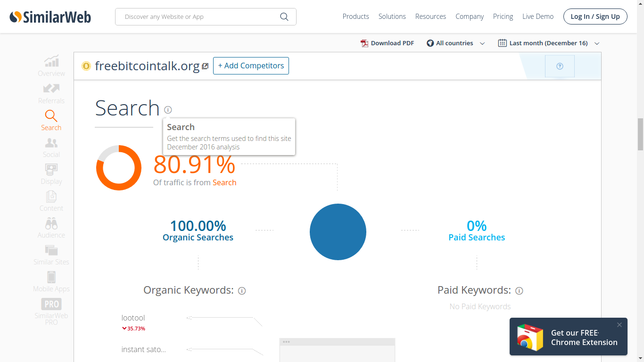Open the Similar Sites sidebar section
644x362 pixels.
point(51,255)
